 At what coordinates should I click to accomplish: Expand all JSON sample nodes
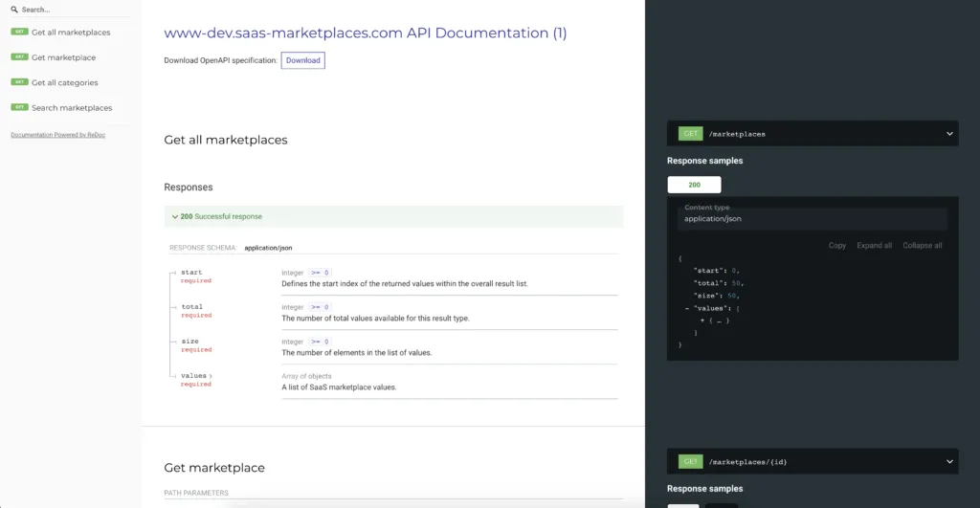874,246
